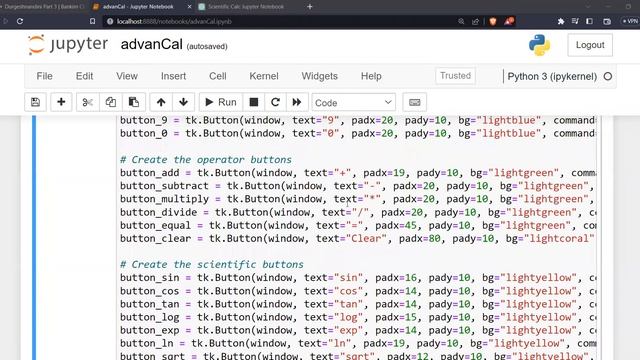Click the Jupyter logo
The height and width of the screenshot is (360, 640).
pyautogui.click(x=68, y=44)
